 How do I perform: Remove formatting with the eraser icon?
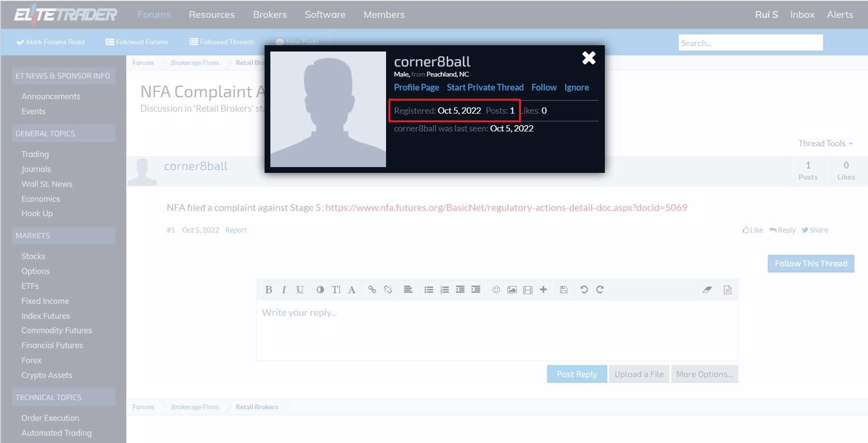pyautogui.click(x=707, y=289)
